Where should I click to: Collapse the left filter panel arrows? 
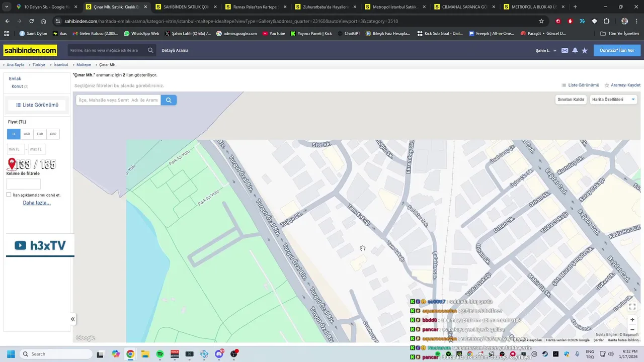pos(72,319)
